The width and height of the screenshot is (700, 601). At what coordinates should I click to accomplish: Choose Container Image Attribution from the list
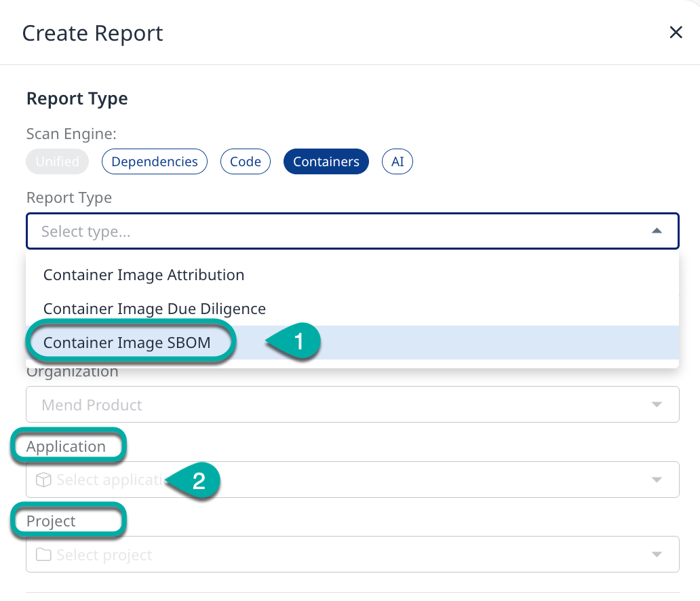(x=144, y=275)
